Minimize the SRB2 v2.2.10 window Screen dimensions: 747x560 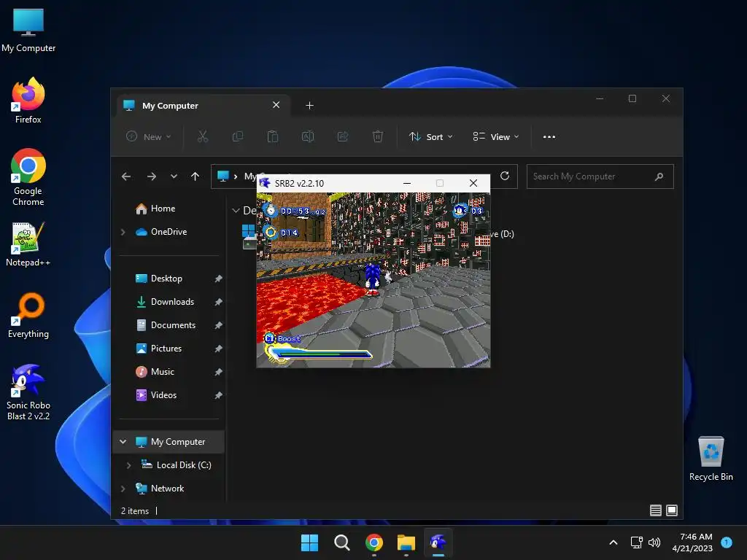[407, 183]
